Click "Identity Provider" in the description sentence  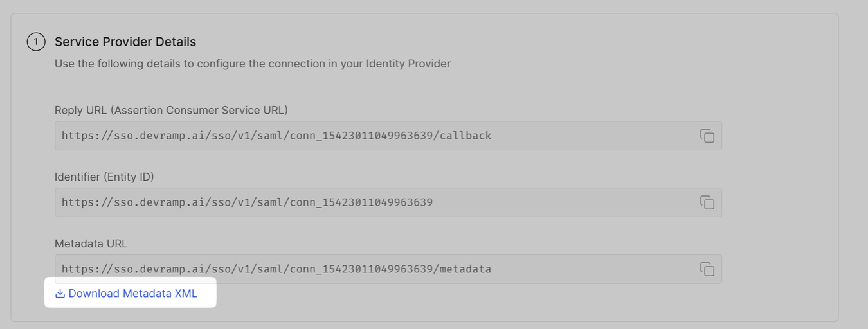[408, 64]
